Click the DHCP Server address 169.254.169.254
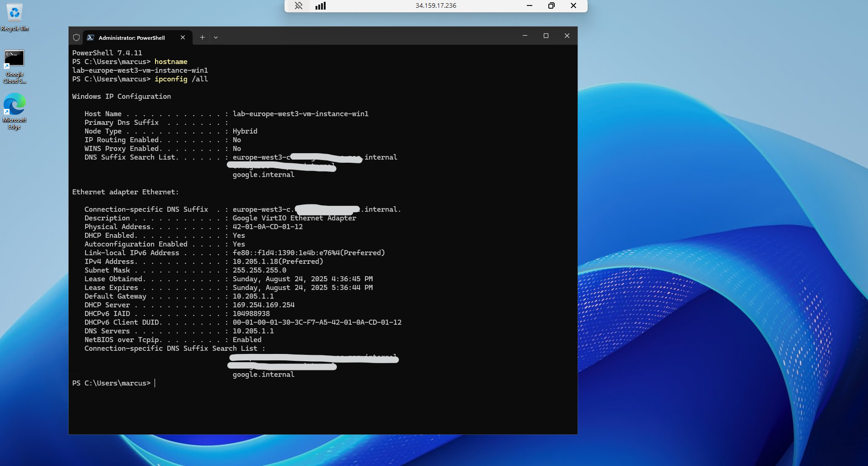 tap(263, 305)
